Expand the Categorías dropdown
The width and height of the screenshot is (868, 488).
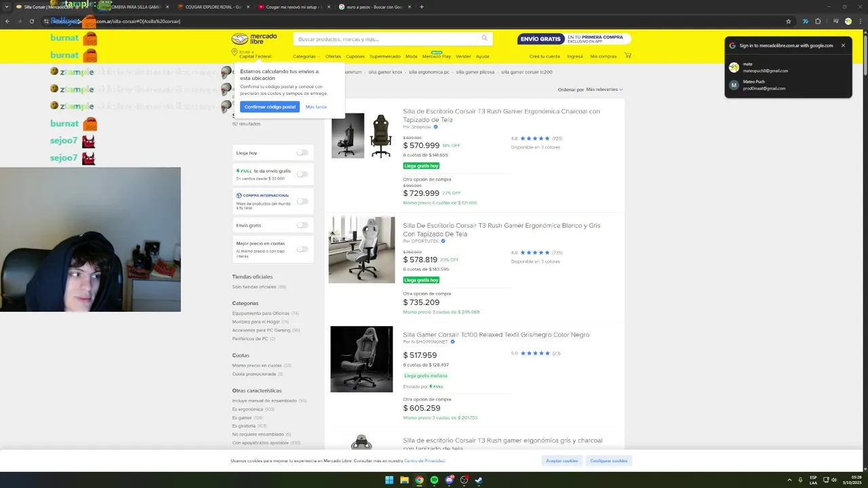tap(306, 56)
